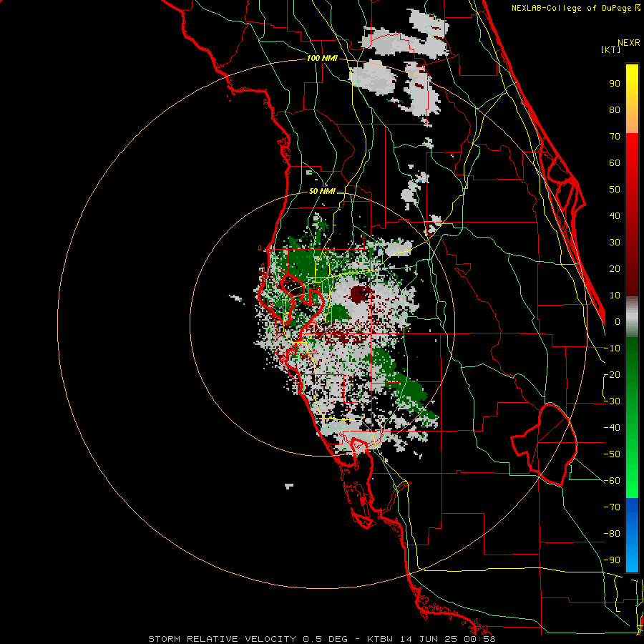Click the positive 40 scale value
This screenshot has height=644, width=644.
615,216
